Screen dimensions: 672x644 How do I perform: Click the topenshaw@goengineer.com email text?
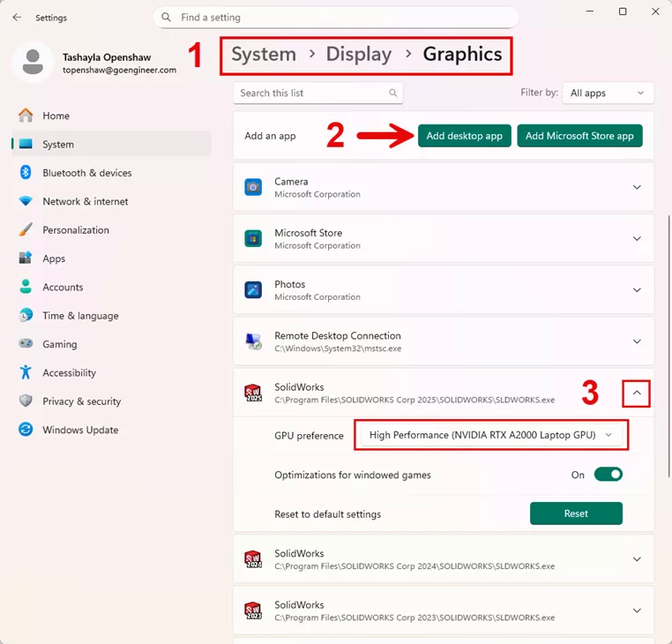[119, 70]
